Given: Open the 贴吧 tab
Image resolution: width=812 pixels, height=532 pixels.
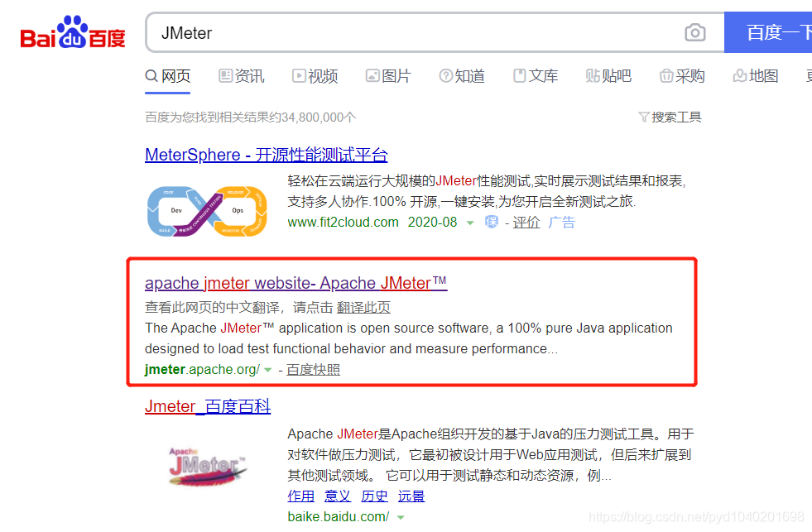Looking at the screenshot, I should (609, 76).
